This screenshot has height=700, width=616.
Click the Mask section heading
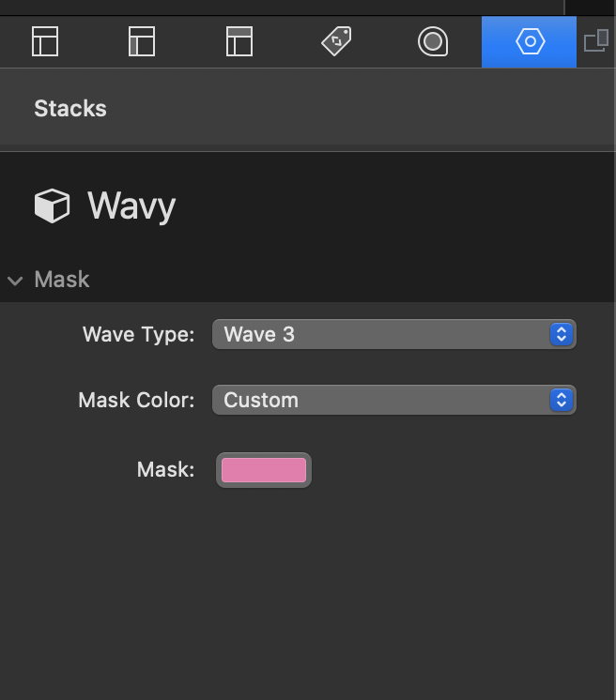pos(62,280)
